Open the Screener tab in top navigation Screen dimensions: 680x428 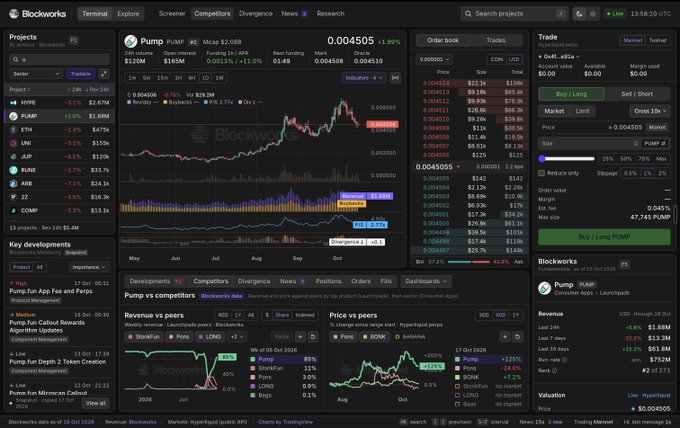pyautogui.click(x=172, y=14)
